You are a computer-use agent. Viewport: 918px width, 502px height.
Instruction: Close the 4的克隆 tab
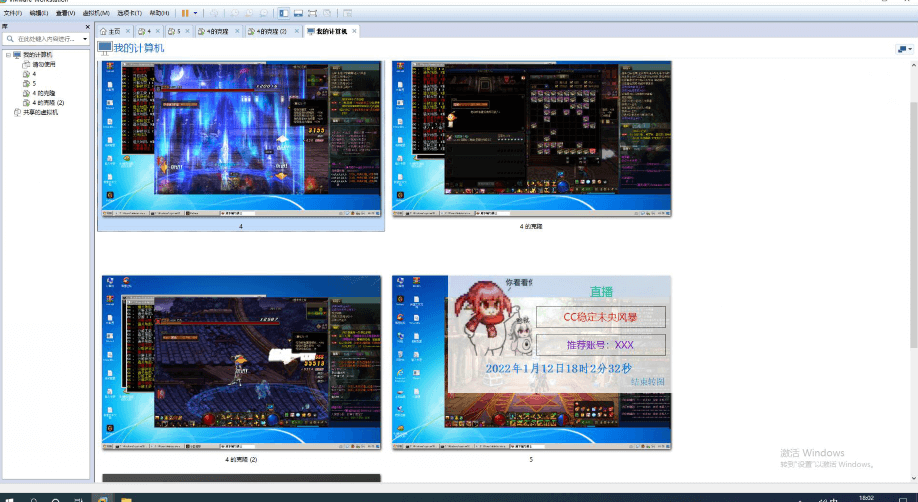[237, 31]
